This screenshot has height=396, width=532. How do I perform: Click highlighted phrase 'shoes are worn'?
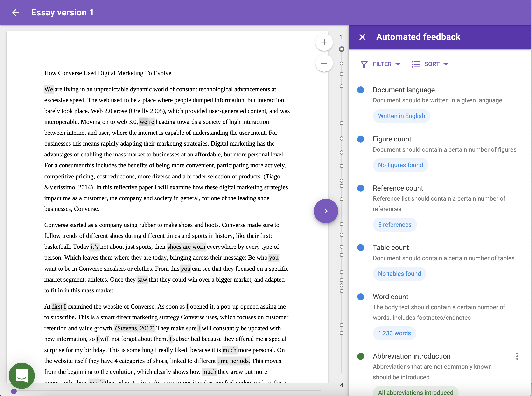186,247
